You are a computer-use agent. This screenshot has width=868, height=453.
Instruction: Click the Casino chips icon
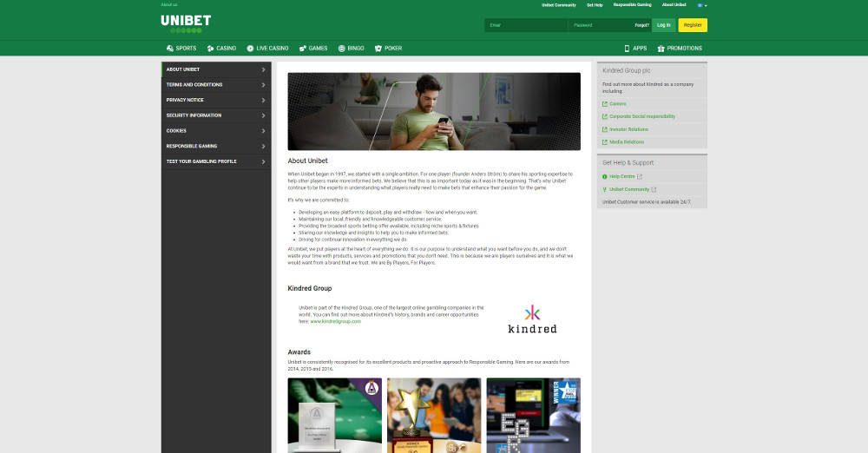pos(210,49)
